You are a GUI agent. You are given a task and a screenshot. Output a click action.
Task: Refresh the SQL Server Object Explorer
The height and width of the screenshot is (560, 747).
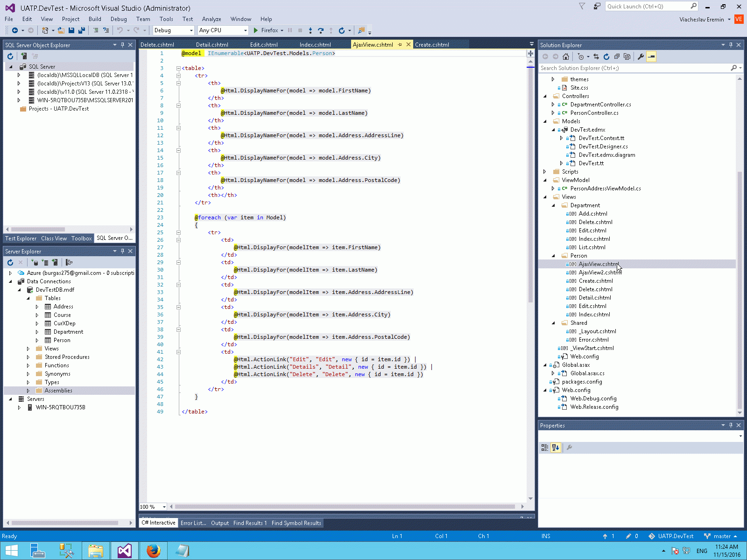coord(10,56)
